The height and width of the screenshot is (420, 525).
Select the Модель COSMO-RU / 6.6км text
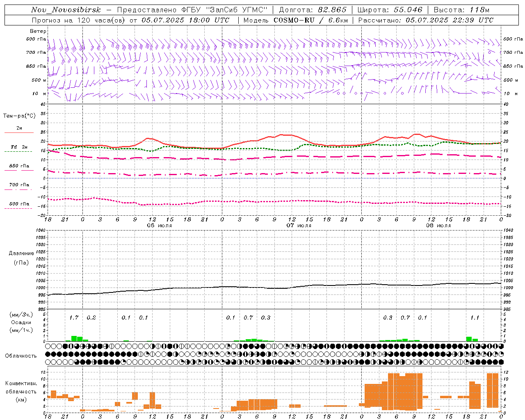point(295,20)
